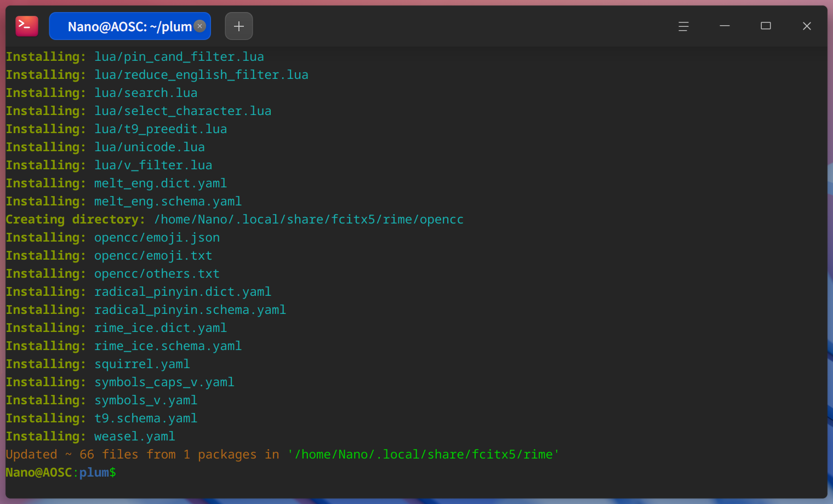The image size is (833, 504).
Task: Open a new terminal tab
Action: click(x=239, y=26)
